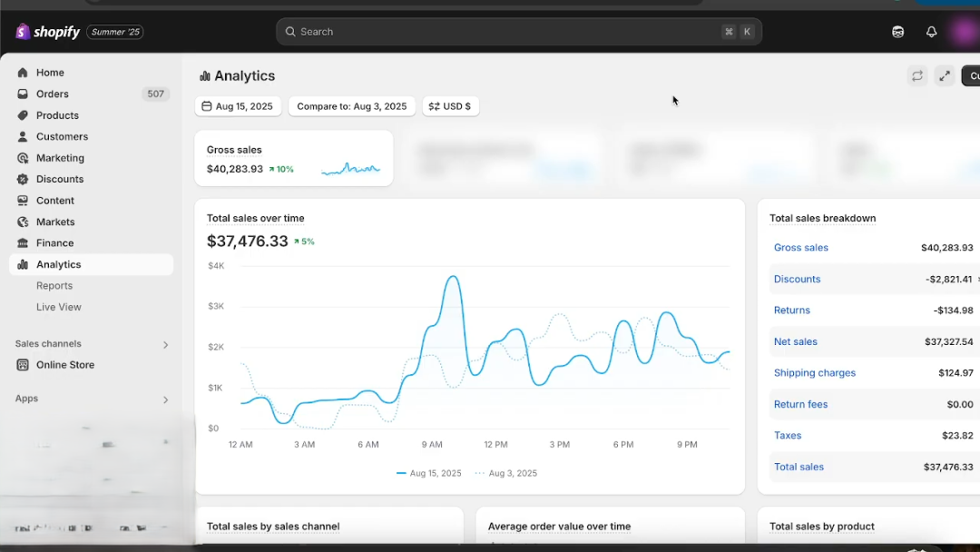
Task: Click the refresh analytics icon
Action: coord(917,76)
